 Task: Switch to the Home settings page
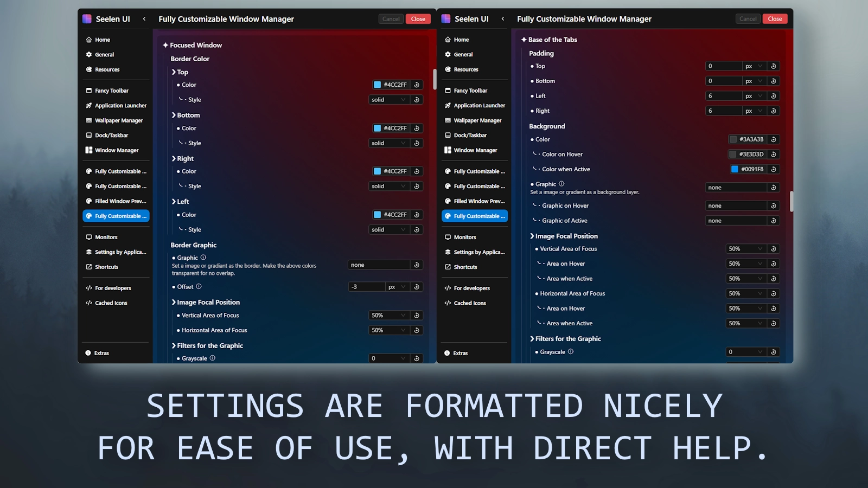[102, 40]
